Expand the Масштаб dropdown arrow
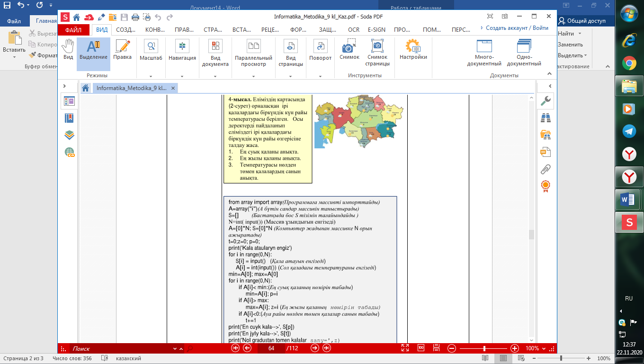 [x=151, y=76]
